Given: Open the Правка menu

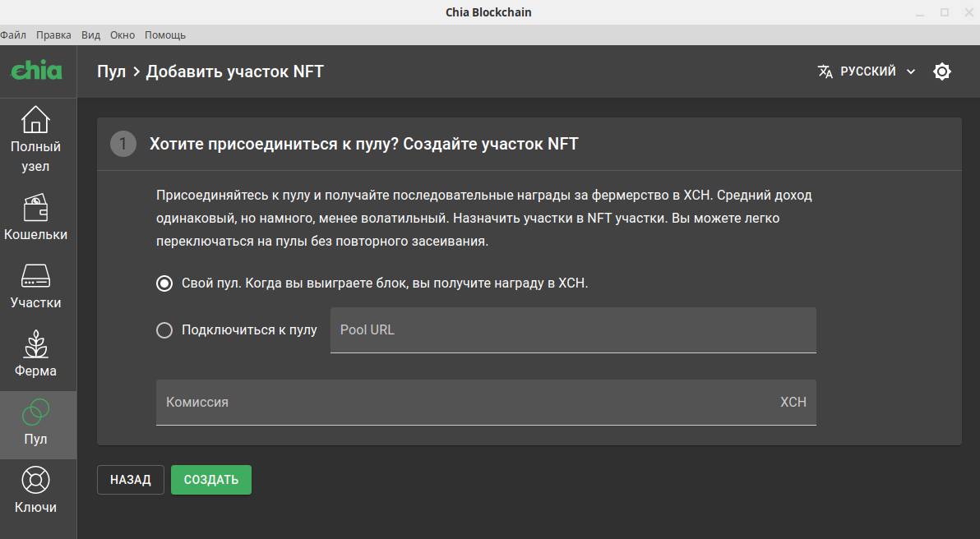Looking at the screenshot, I should pos(53,35).
